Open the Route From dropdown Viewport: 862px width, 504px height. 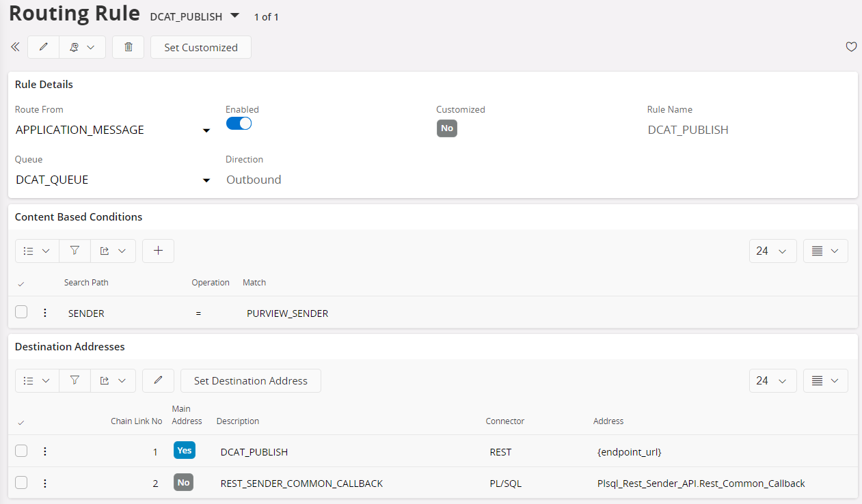click(x=206, y=130)
